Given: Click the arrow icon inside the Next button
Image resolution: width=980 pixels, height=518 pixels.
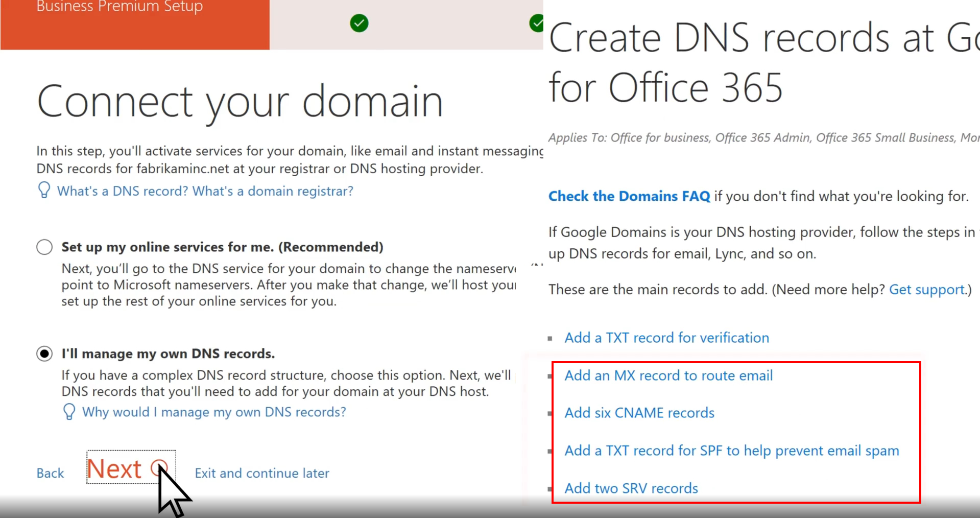Looking at the screenshot, I should [159, 468].
